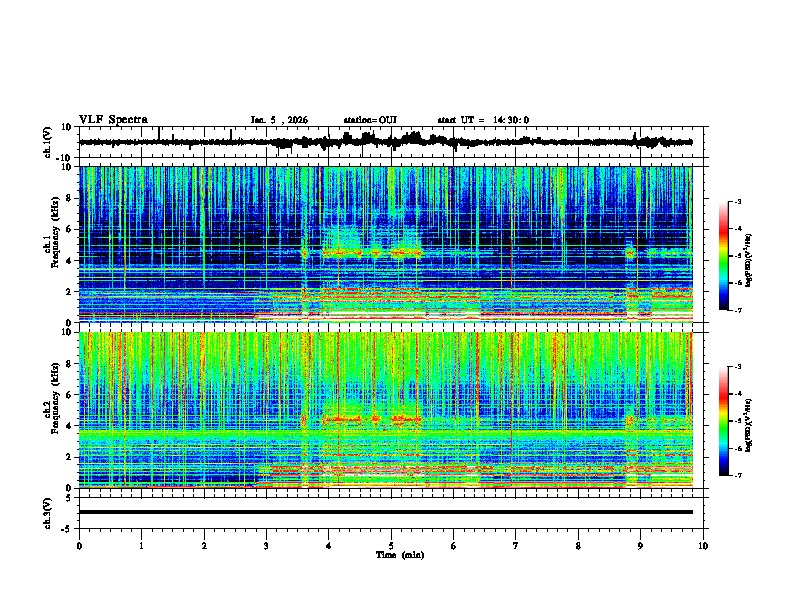Screen dimensions: 792x612
Task: Click time axis tick label "10"
Action: 703,546
